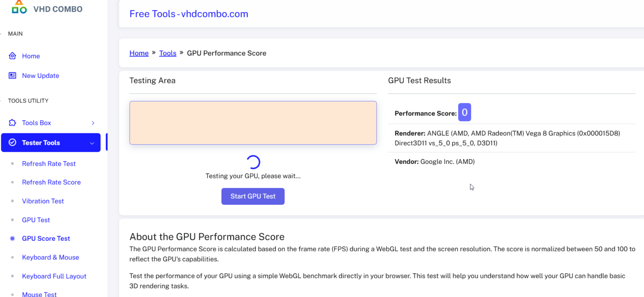The height and width of the screenshot is (297, 644).
Task: Collapse the Tester Tools section
Action: click(x=92, y=143)
